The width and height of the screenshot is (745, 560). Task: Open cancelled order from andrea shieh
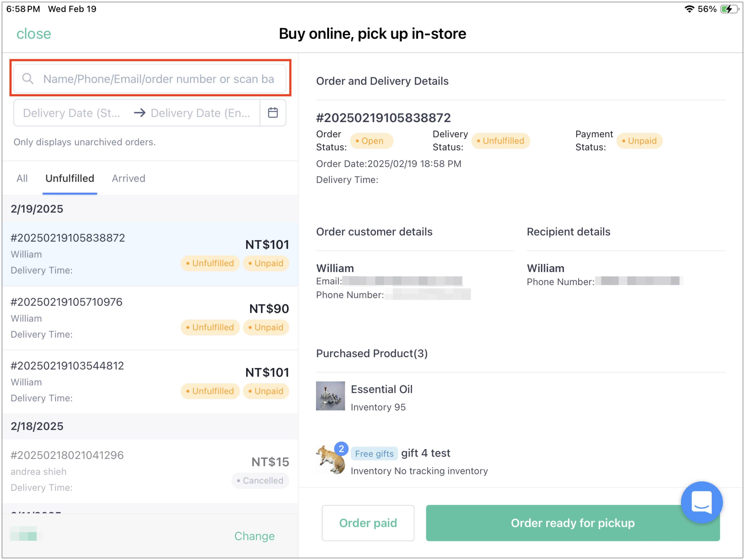pos(150,471)
